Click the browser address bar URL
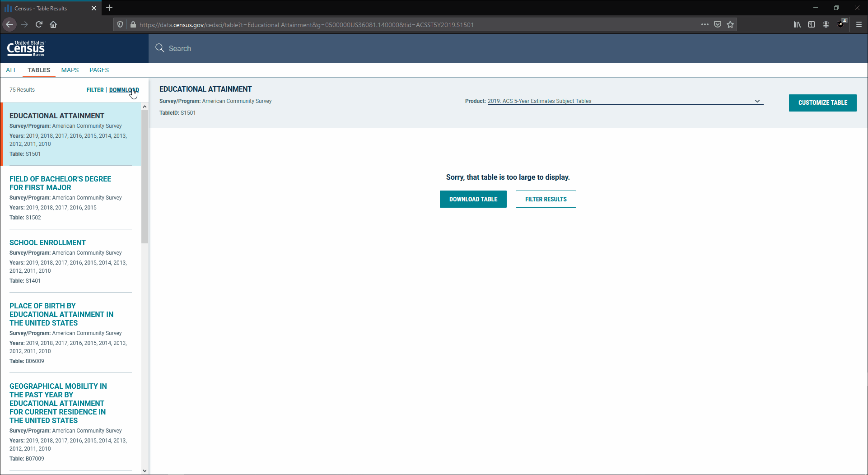The height and width of the screenshot is (475, 868). point(307,25)
